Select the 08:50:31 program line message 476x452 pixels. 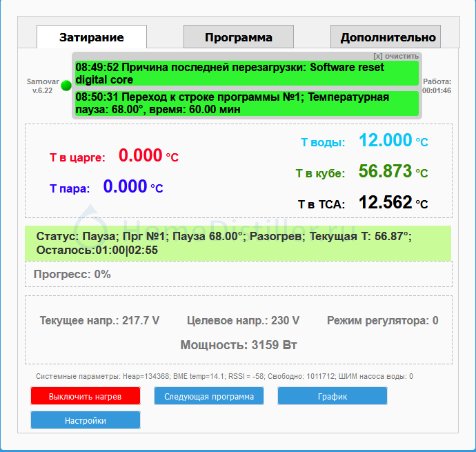(247, 104)
